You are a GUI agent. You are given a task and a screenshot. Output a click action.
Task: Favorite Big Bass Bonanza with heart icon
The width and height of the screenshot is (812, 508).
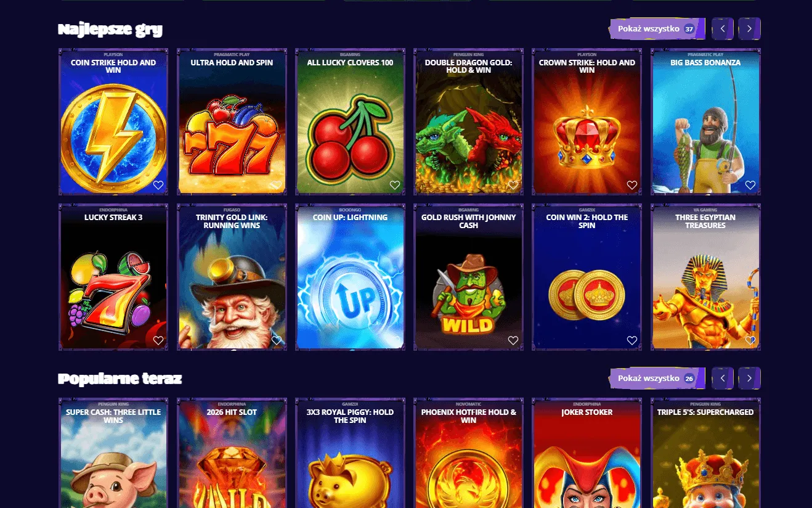tap(750, 185)
